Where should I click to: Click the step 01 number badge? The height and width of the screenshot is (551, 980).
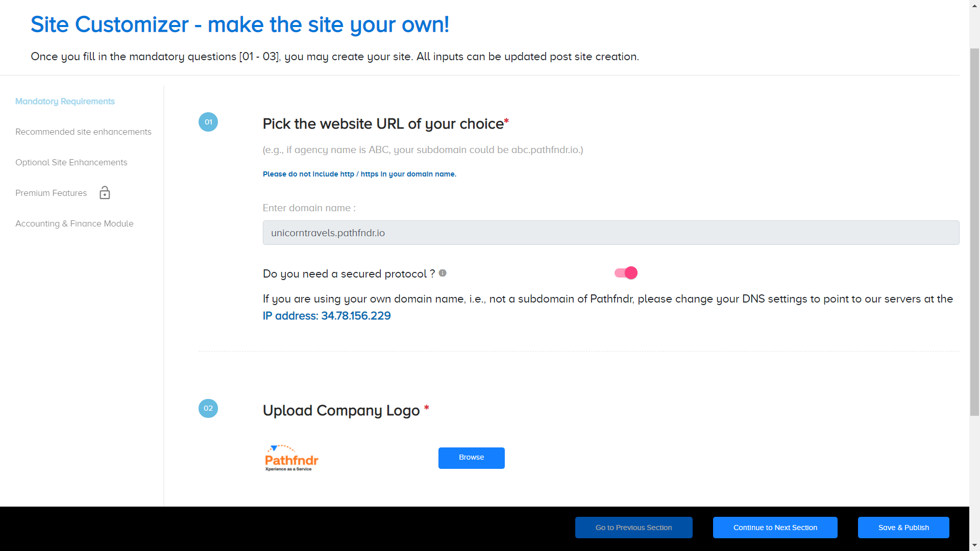tap(208, 122)
